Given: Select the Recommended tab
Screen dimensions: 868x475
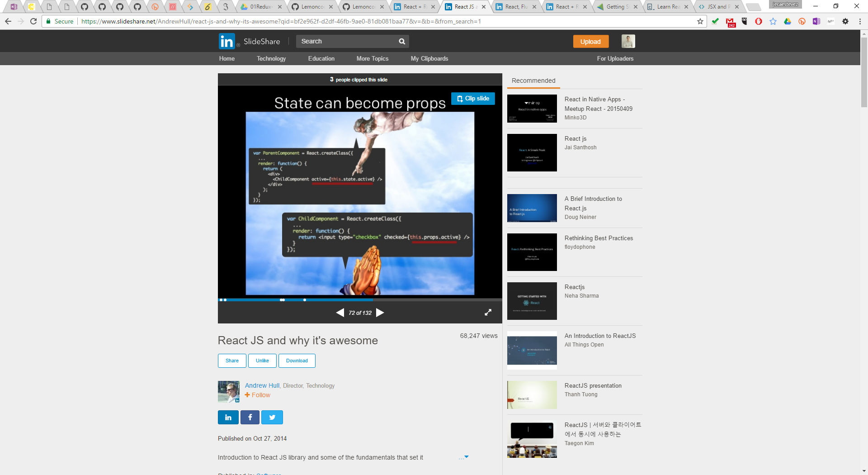Looking at the screenshot, I should click(x=533, y=81).
